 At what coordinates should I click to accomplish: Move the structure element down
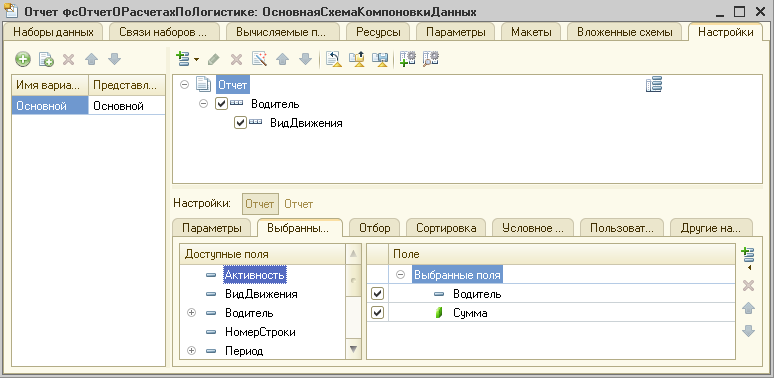(x=306, y=59)
